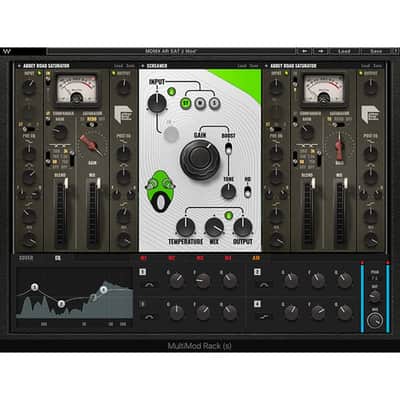This screenshot has height=400, width=400.
Task: Toggle the green link button beside Input
Action: (172, 91)
